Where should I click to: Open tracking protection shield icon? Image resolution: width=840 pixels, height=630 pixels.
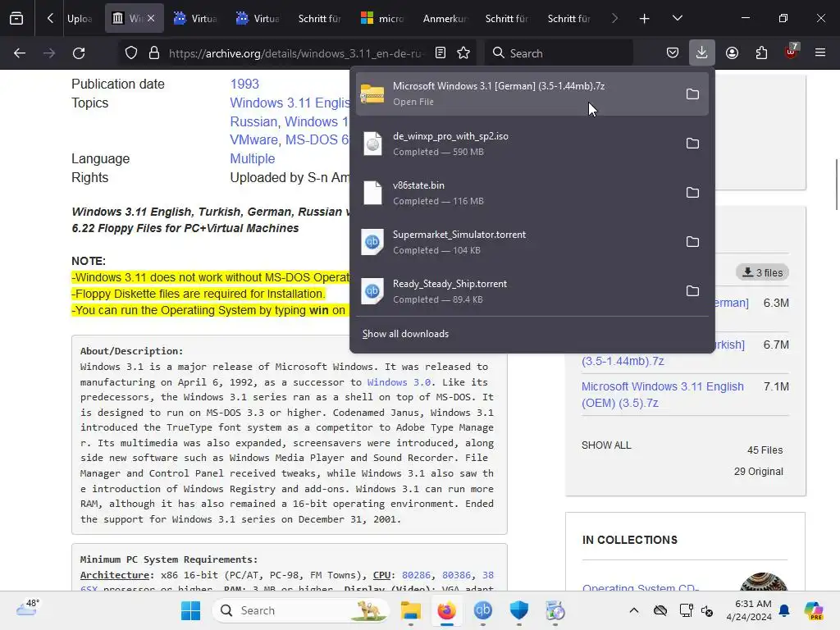131,53
